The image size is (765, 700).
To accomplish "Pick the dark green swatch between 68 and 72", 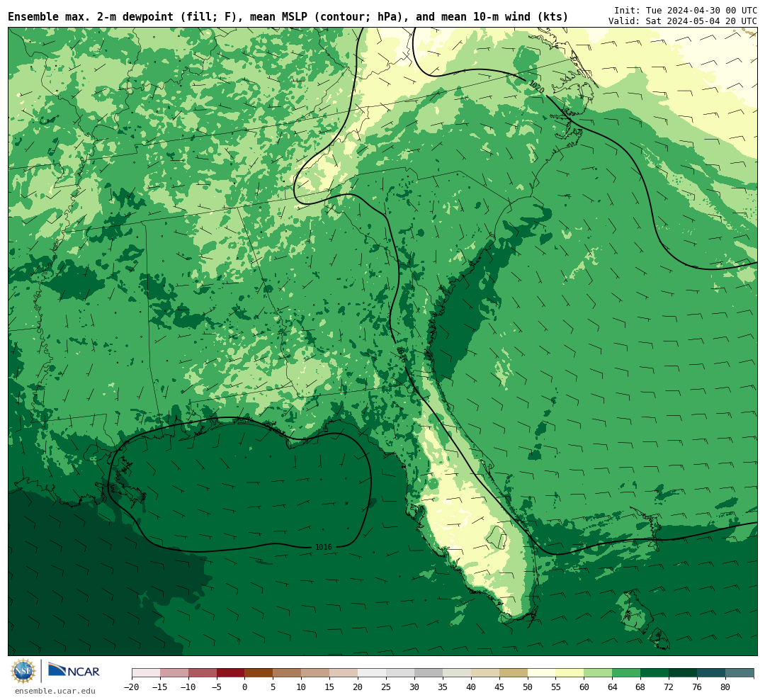I will (655, 673).
